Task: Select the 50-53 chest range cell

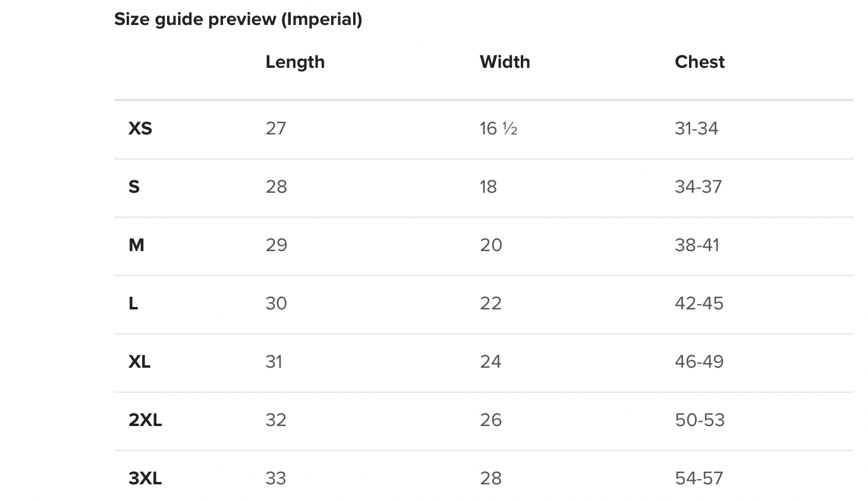Action: [700, 420]
